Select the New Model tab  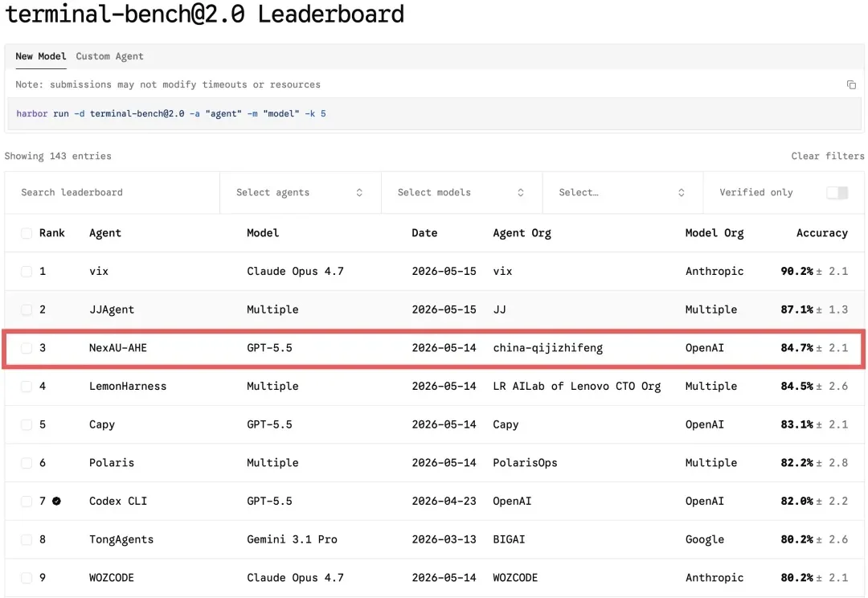point(41,56)
